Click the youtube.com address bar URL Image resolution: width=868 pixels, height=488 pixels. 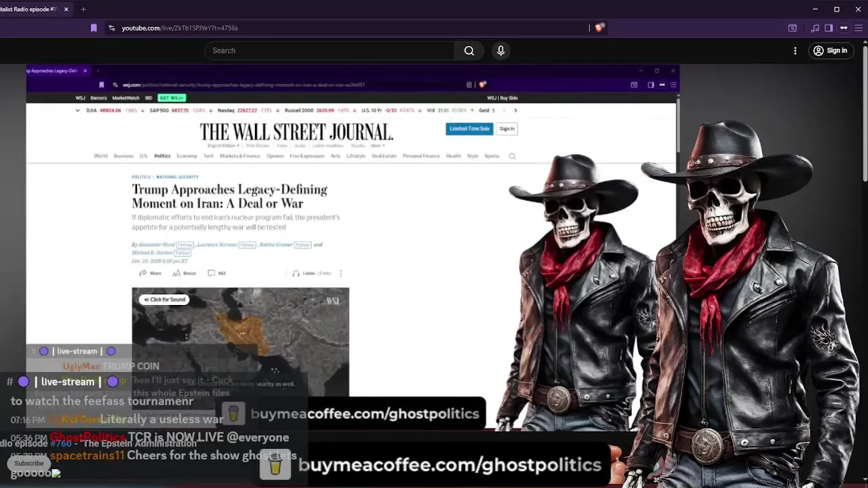click(x=180, y=28)
